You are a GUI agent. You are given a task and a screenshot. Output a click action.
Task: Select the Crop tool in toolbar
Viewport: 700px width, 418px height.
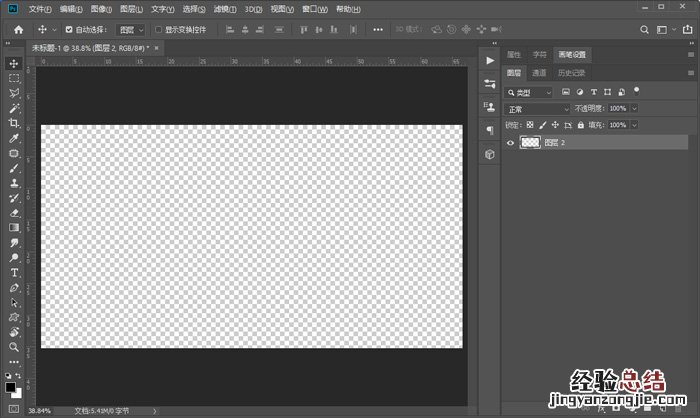click(14, 123)
